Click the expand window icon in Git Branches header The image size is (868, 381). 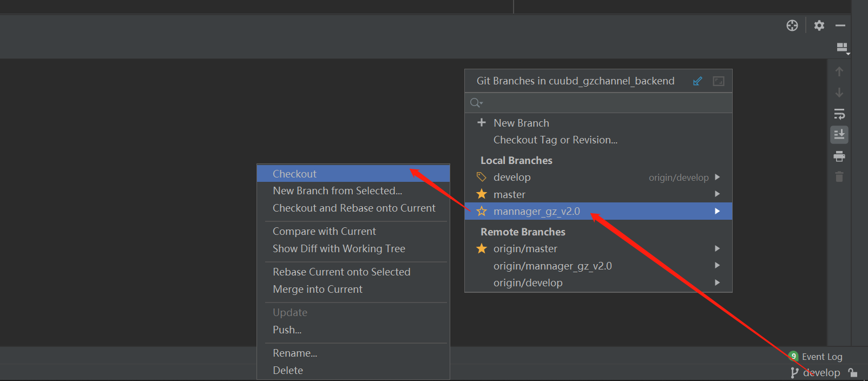[x=719, y=81]
